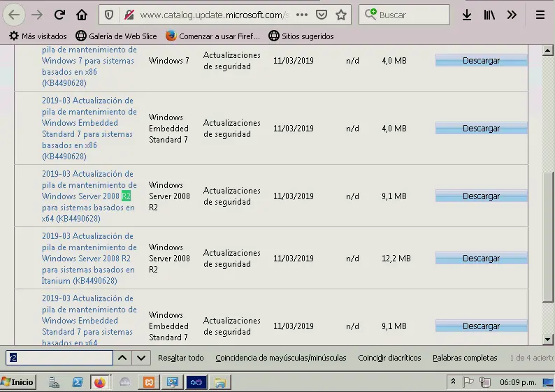Image resolution: width=555 pixels, height=392 pixels.
Task: Select Windows 7 product cell
Action: tap(169, 61)
